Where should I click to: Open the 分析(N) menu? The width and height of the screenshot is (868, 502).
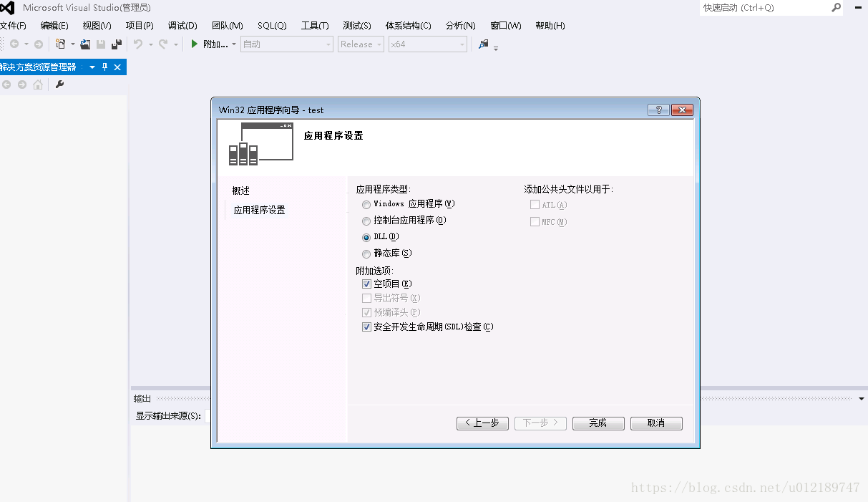pos(460,25)
